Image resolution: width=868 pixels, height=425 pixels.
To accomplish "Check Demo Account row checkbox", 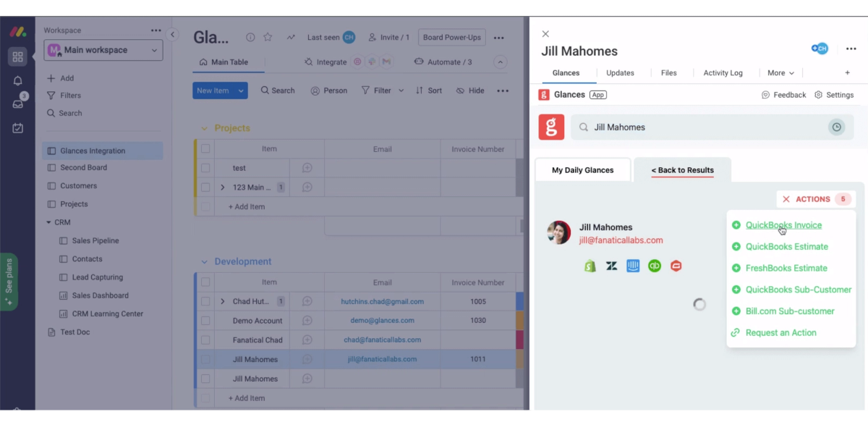I will tap(205, 321).
